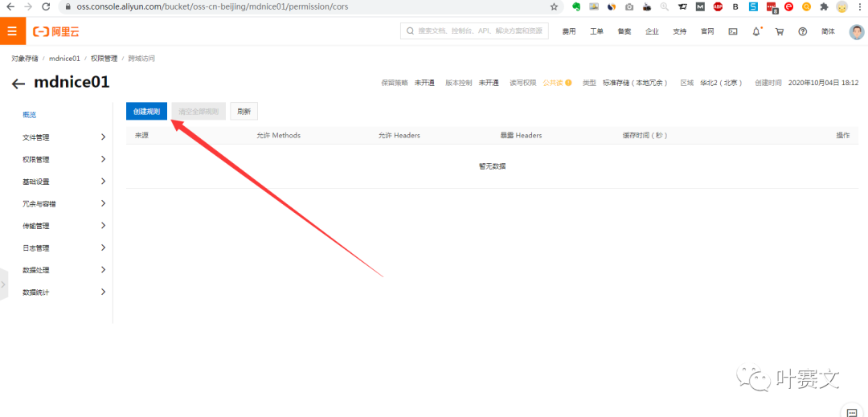This screenshot has width=868, height=417.
Task: Open the 权限管理 breadcrumb link
Action: click(x=104, y=58)
